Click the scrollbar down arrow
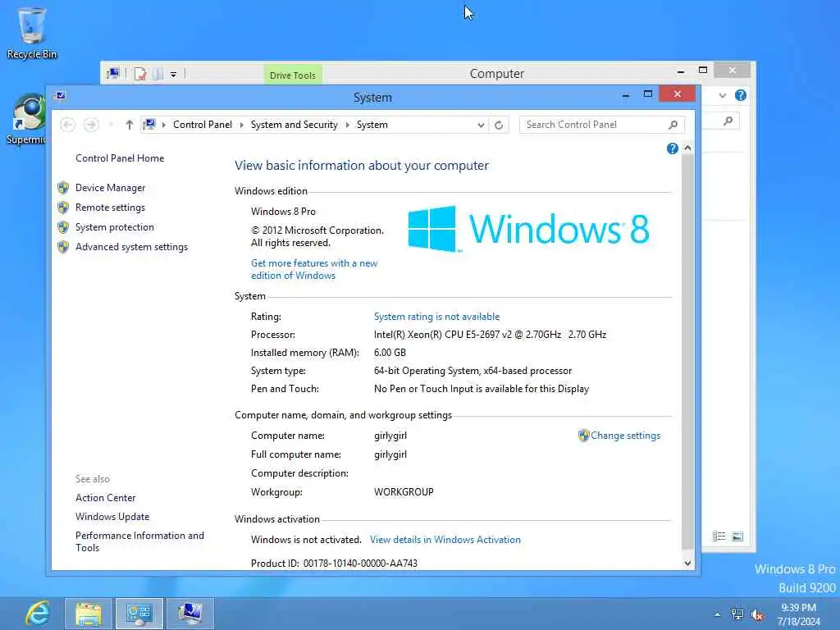This screenshot has width=840, height=630. 687,563
